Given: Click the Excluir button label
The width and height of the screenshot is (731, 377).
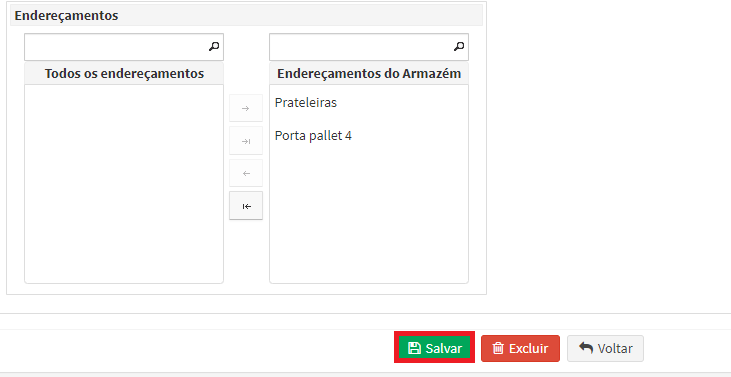Looking at the screenshot, I should [x=529, y=349].
